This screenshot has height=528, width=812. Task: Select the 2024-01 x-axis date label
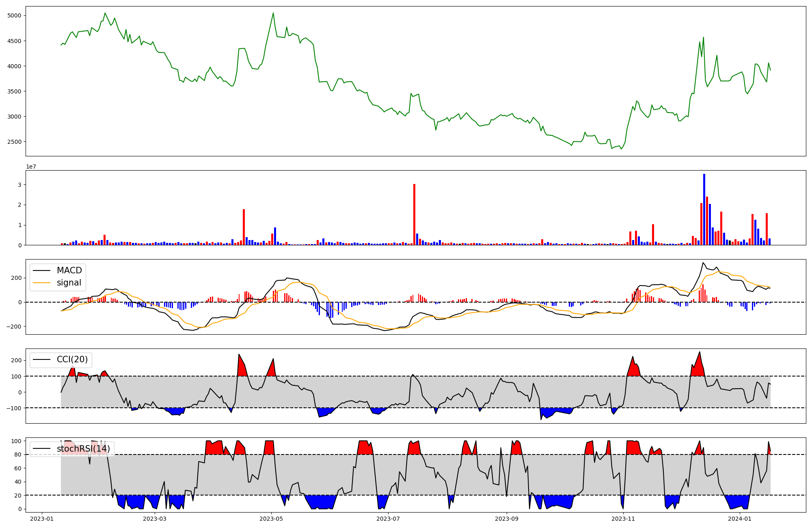point(740,519)
